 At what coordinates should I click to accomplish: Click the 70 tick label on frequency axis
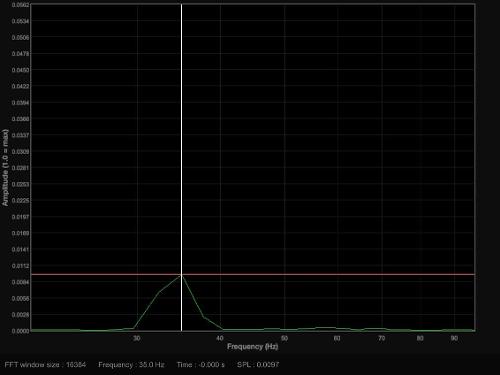pyautogui.click(x=382, y=338)
